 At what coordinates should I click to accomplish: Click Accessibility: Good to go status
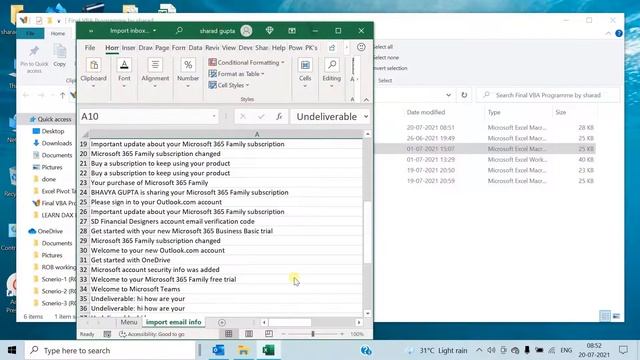(x=152, y=334)
